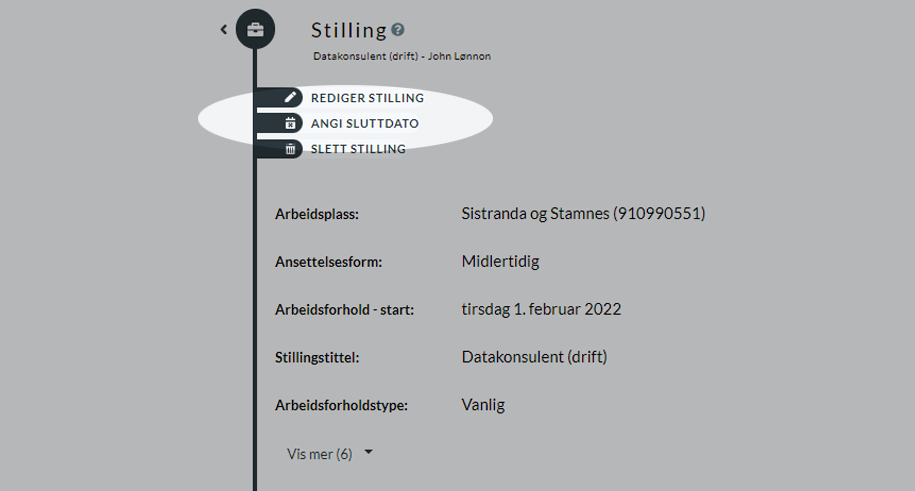
Task: Choose Angi sluttdato option
Action: tap(365, 124)
